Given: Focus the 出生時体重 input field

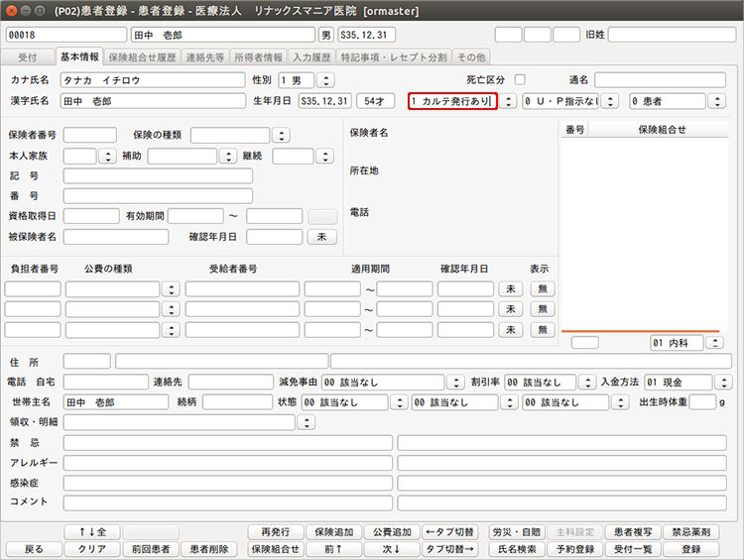Looking at the screenshot, I should 702,402.
